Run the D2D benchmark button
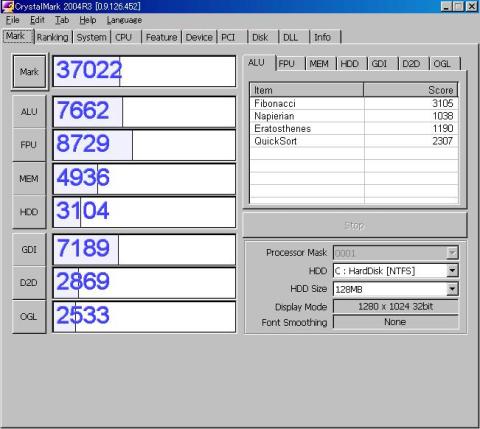This screenshot has width=480, height=429. tap(29, 283)
